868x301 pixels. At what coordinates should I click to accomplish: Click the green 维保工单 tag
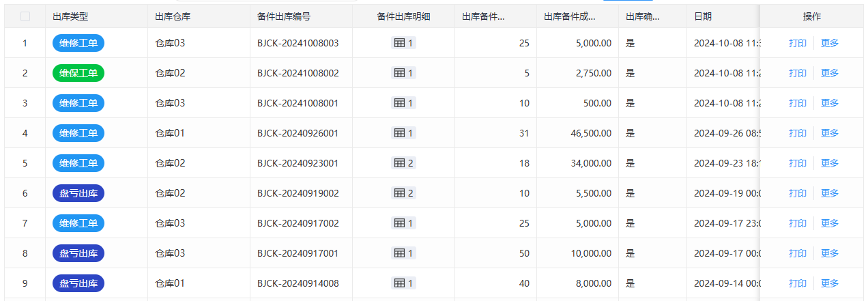[78, 73]
